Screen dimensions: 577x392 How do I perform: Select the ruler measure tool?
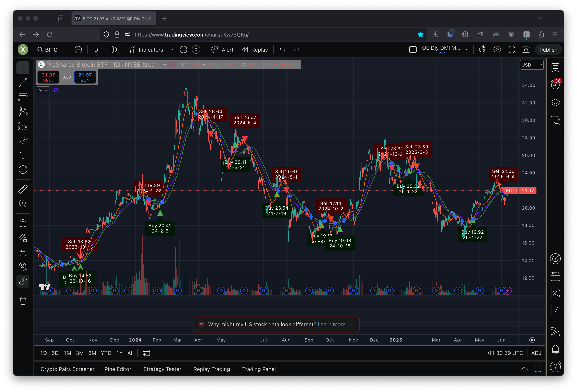tap(23, 189)
